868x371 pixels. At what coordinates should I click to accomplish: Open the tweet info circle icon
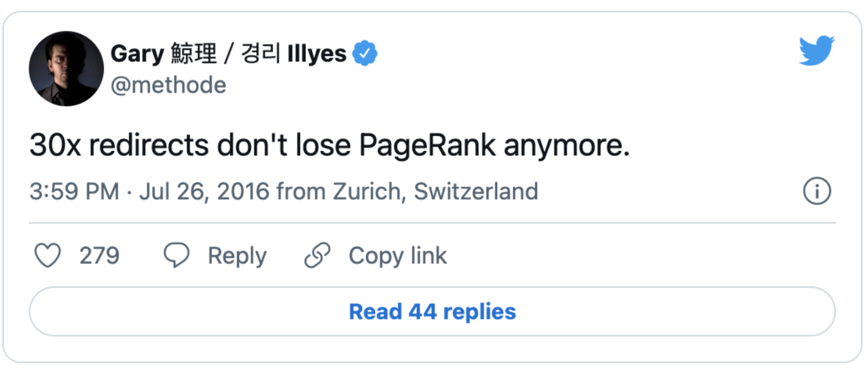(x=817, y=191)
